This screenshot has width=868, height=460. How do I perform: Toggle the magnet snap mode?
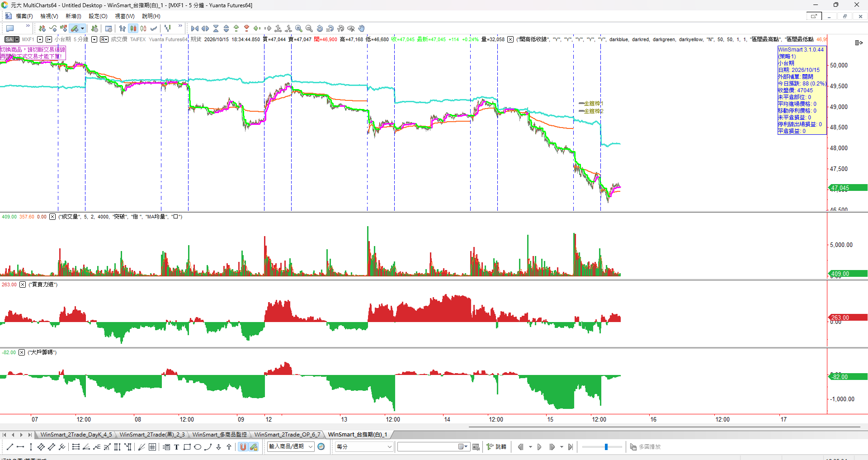[243, 447]
